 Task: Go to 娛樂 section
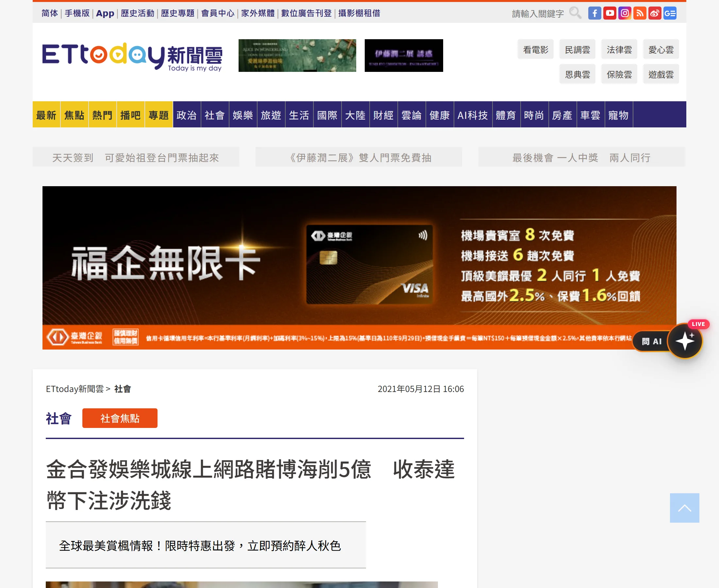click(243, 115)
